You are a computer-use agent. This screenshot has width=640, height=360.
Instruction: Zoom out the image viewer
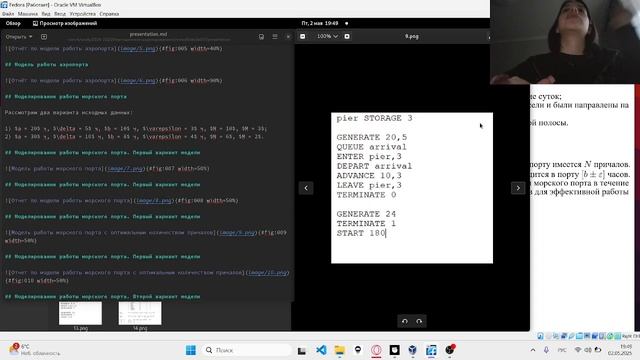(302, 36)
